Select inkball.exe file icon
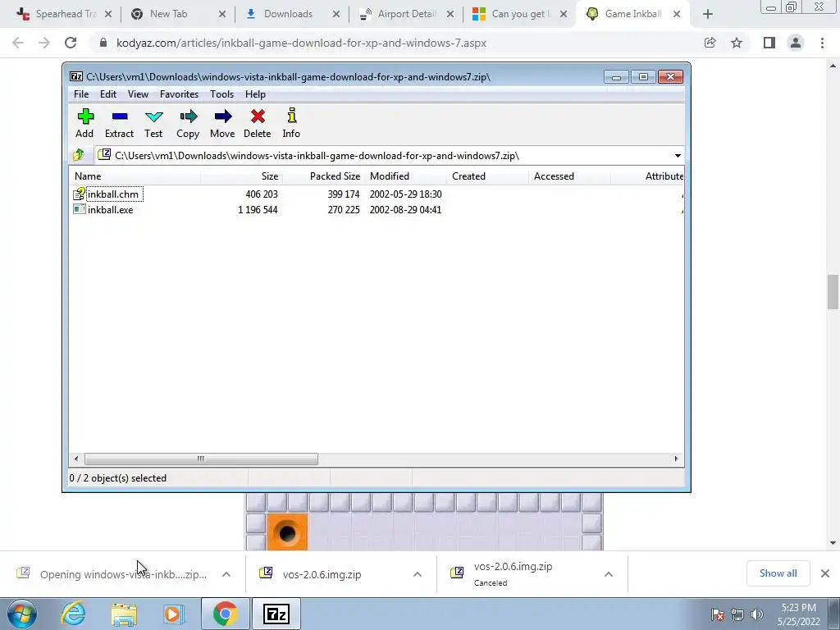The height and width of the screenshot is (630, 840). [80, 209]
